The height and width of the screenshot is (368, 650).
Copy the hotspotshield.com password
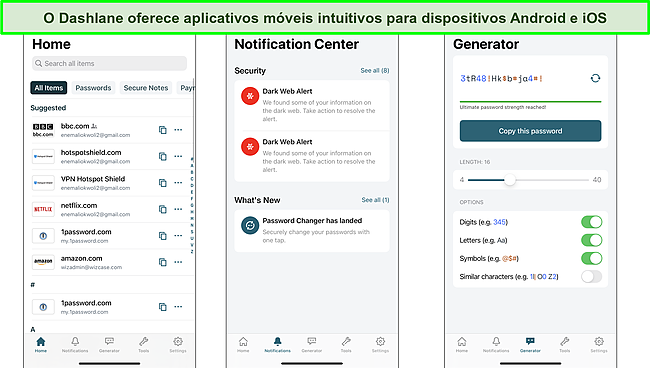pos(162,157)
